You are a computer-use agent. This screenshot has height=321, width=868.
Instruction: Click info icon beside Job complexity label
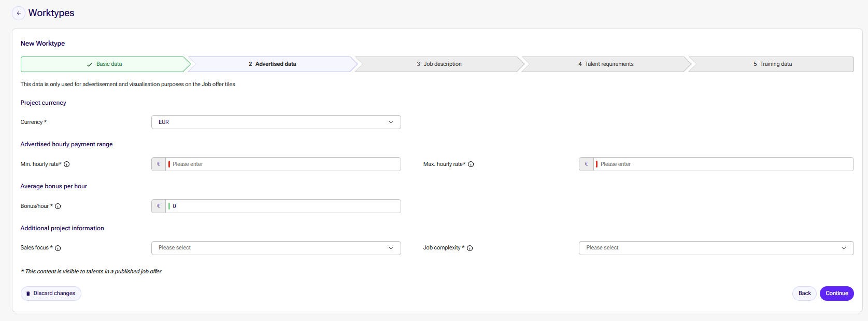point(470,248)
